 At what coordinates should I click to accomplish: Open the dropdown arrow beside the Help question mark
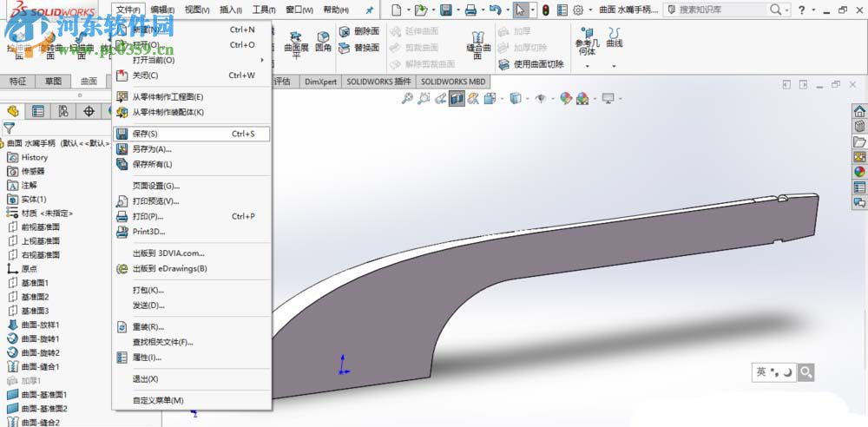click(x=814, y=10)
